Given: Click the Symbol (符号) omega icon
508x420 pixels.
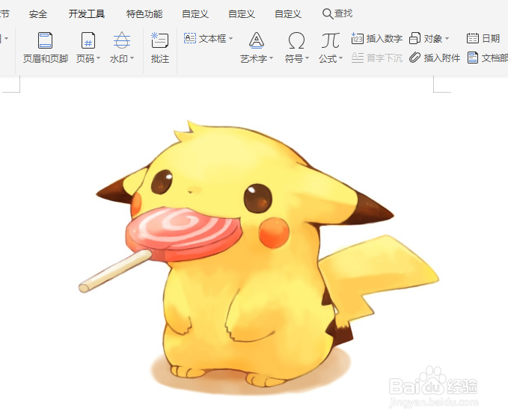Looking at the screenshot, I should 296,40.
